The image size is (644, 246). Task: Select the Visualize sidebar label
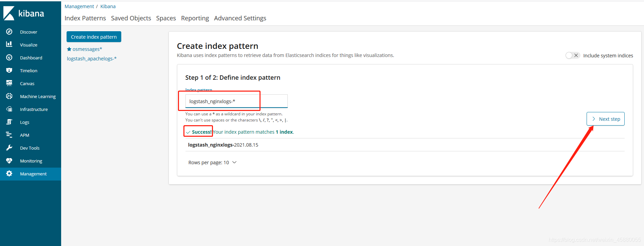pyautogui.click(x=29, y=45)
